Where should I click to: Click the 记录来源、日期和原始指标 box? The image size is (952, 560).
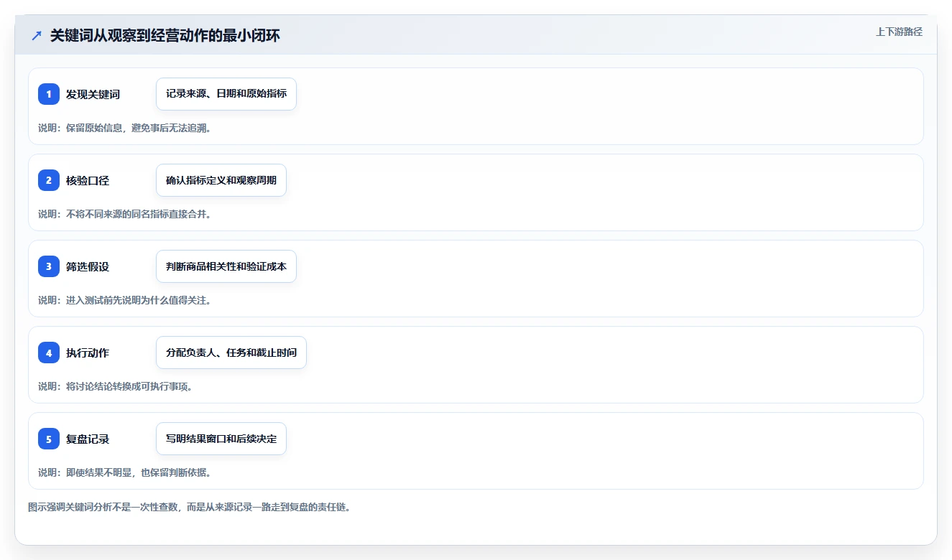(226, 94)
